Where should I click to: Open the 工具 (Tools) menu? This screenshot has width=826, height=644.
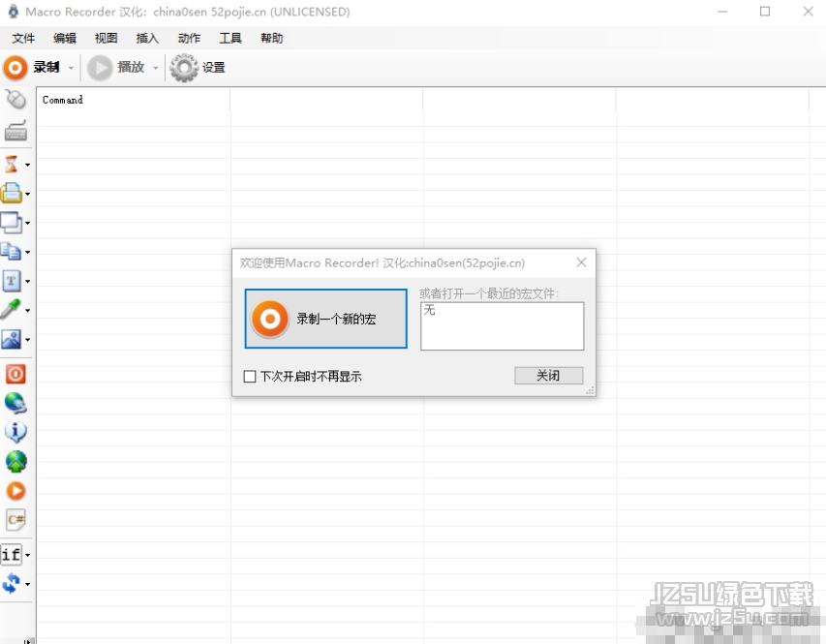(x=230, y=38)
